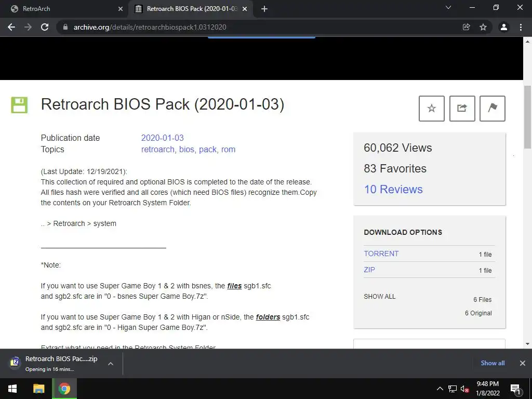Open File Explorer from the taskbar
The image size is (532, 399).
click(x=38, y=389)
